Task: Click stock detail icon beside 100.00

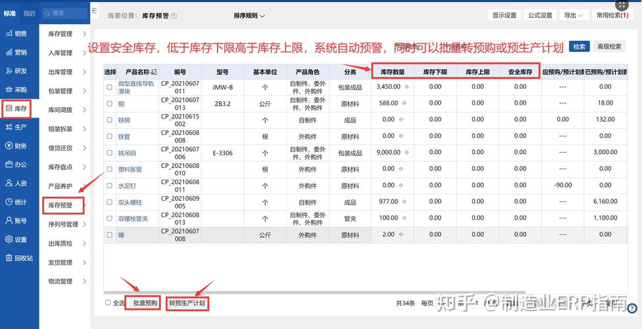Action: [x=404, y=218]
